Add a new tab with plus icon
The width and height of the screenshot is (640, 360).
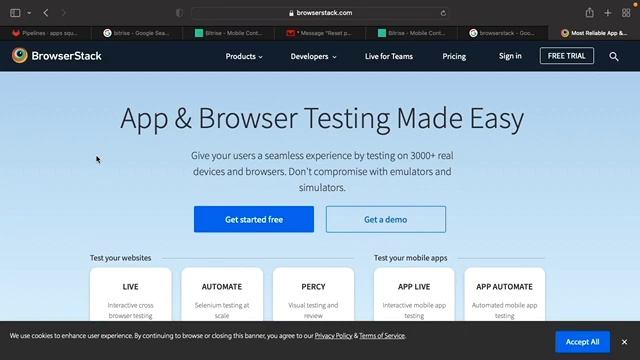click(608, 13)
